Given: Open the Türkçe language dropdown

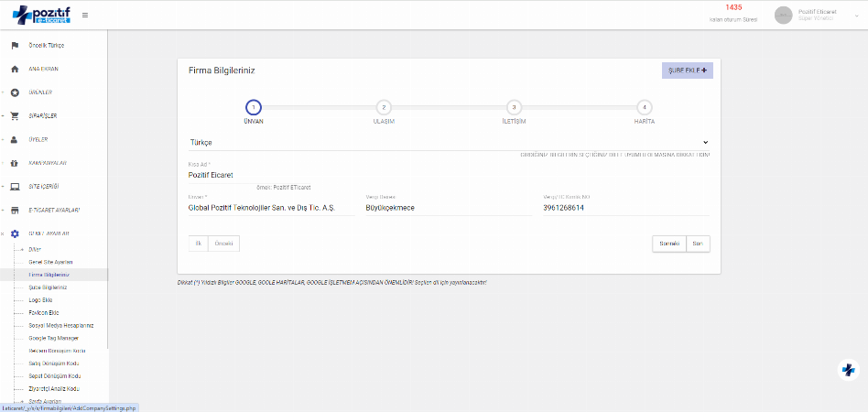Looking at the screenshot, I should [448, 143].
